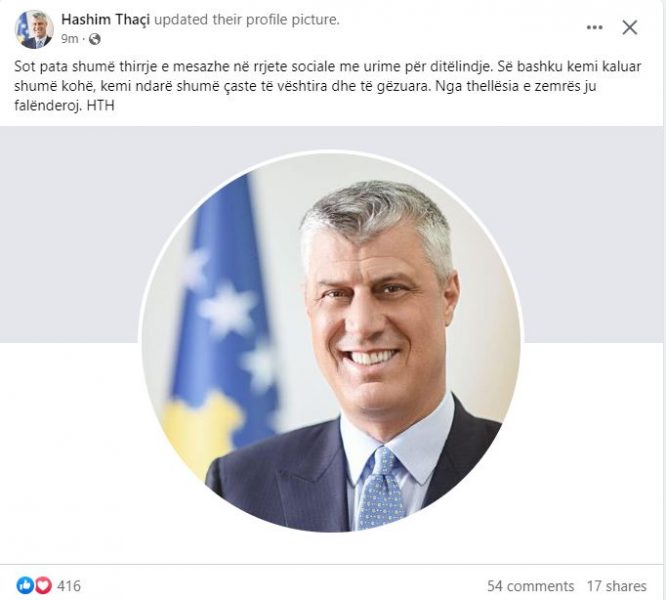Image resolution: width=666 pixels, height=600 pixels.
Task: Click the blue tie in the profile photo
Action: click(x=381, y=488)
